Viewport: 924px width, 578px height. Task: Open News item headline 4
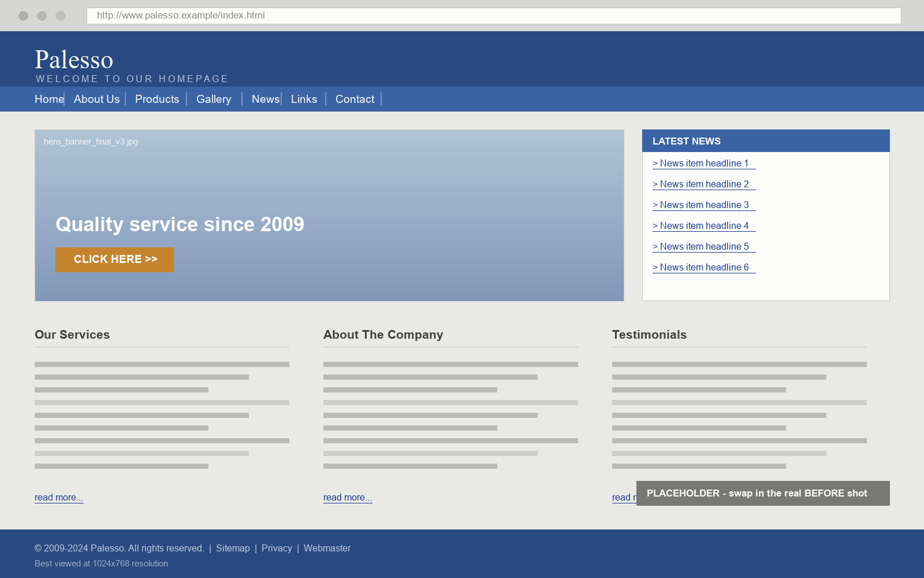(x=704, y=226)
